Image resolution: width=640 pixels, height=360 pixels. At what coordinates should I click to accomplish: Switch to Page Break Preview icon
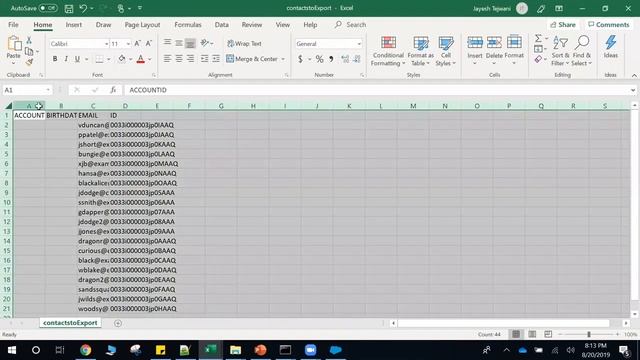pyautogui.click(x=548, y=334)
